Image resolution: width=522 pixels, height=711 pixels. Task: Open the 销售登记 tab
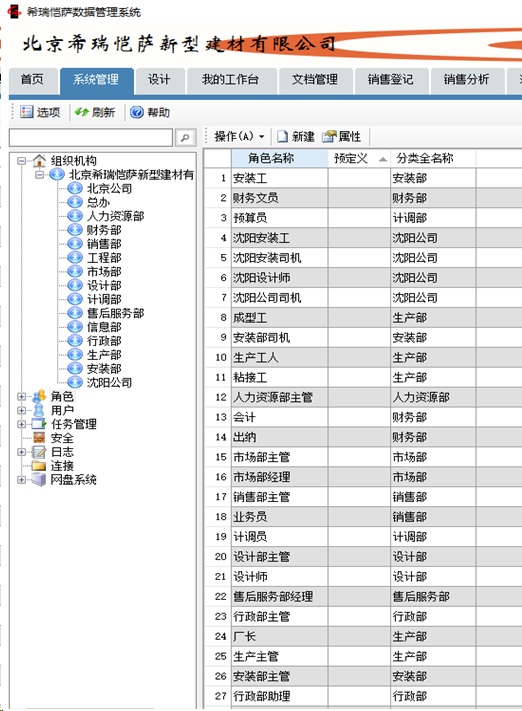point(391,80)
